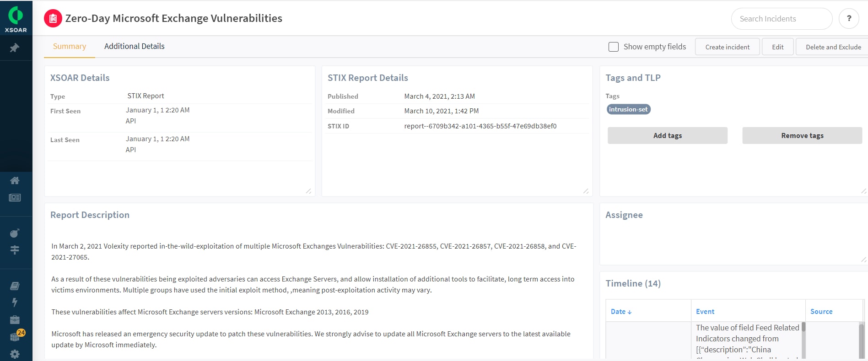Image resolution: width=868 pixels, height=361 pixels.
Task: Click the Create incident button
Action: click(728, 47)
